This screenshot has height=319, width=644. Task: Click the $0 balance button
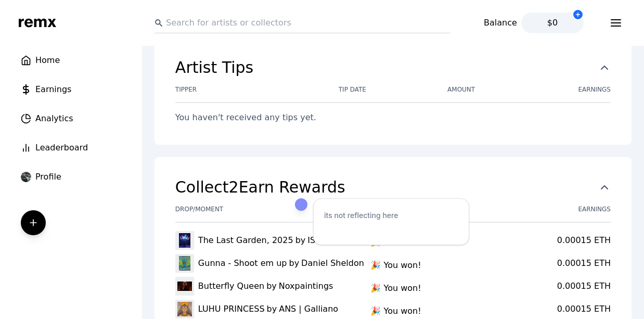tap(552, 23)
